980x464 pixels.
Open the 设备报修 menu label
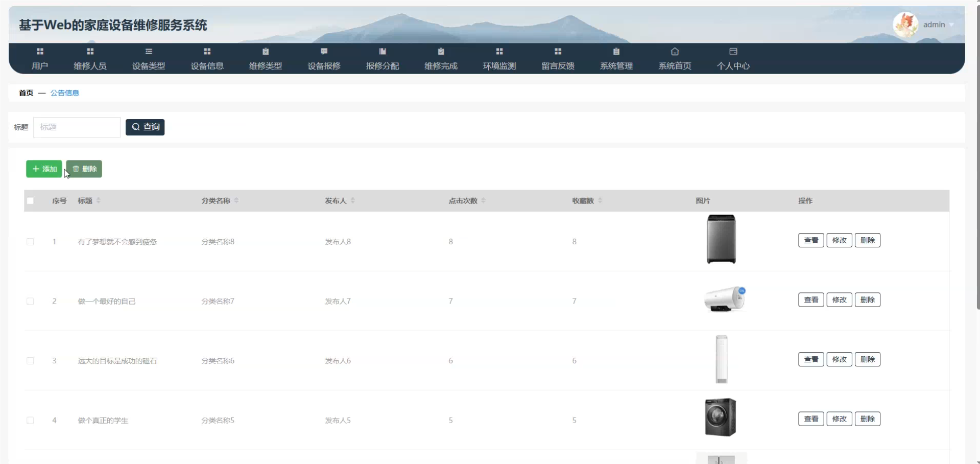pyautogui.click(x=324, y=66)
